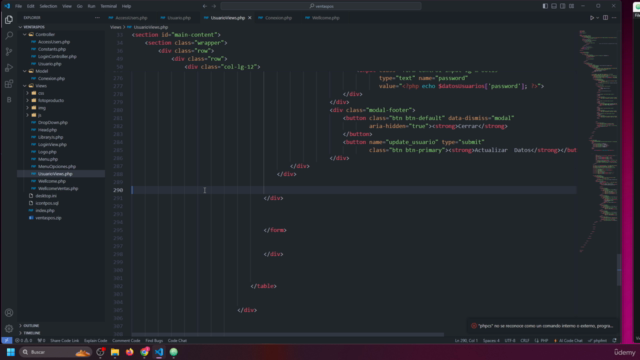Viewport: 640px width, 360px height.
Task: Click the command center search box
Action: pyautogui.click(x=321, y=6)
